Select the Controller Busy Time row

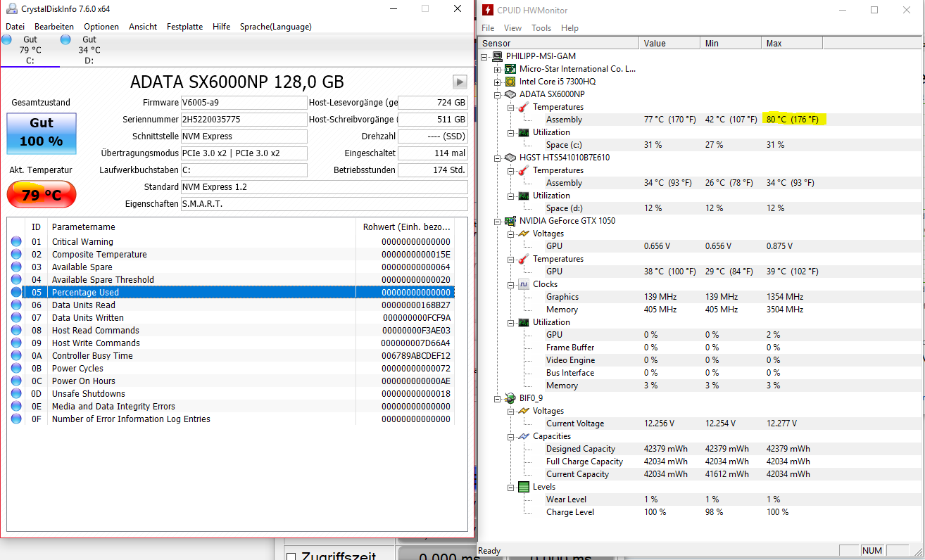231,356
